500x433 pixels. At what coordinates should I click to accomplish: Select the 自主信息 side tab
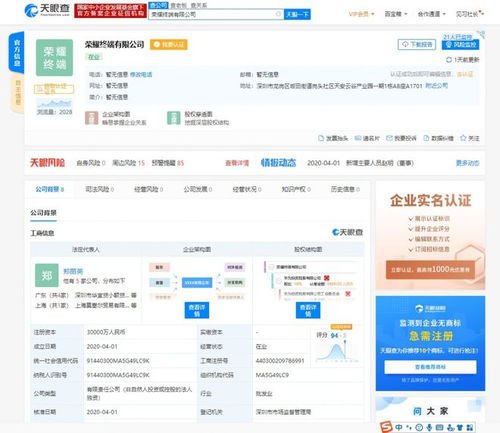pos(18,92)
